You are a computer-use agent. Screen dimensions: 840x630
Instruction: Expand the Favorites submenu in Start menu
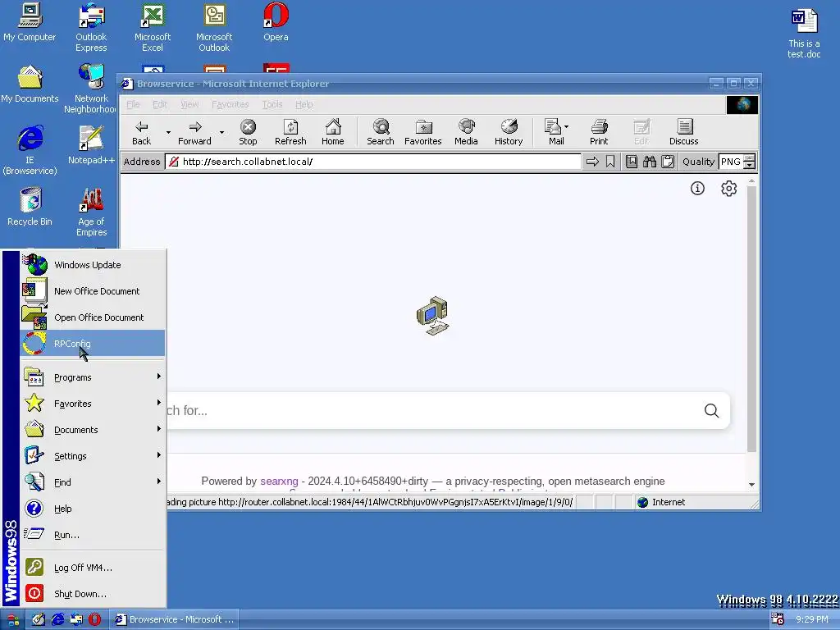point(92,404)
